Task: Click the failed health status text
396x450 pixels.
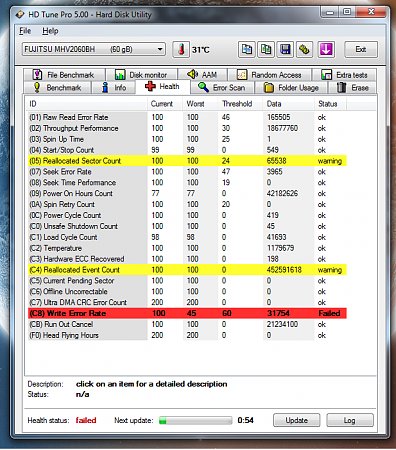Action: coord(86,420)
